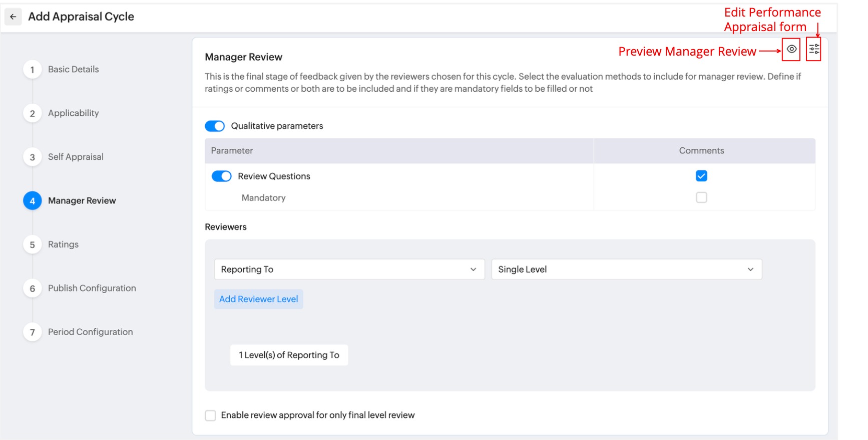The width and height of the screenshot is (868, 440).
Task: Click the step 3 number circle
Action: pos(33,157)
